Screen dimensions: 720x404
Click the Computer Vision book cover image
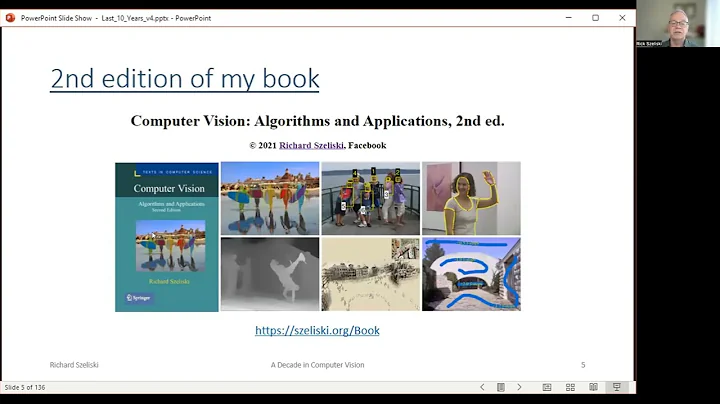(x=167, y=237)
